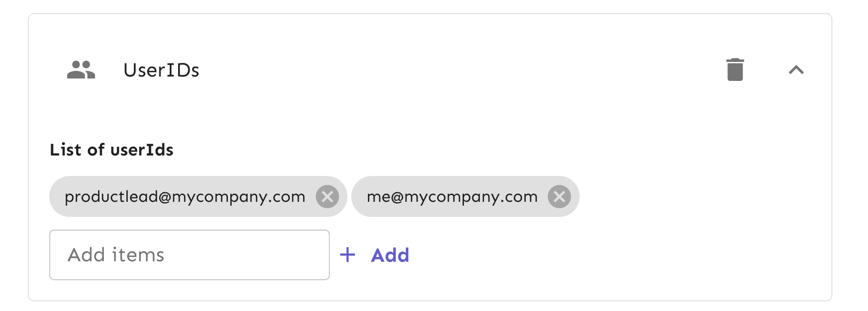This screenshot has width=868, height=311.
Task: Select the UserIDs section title
Action: pos(161,70)
